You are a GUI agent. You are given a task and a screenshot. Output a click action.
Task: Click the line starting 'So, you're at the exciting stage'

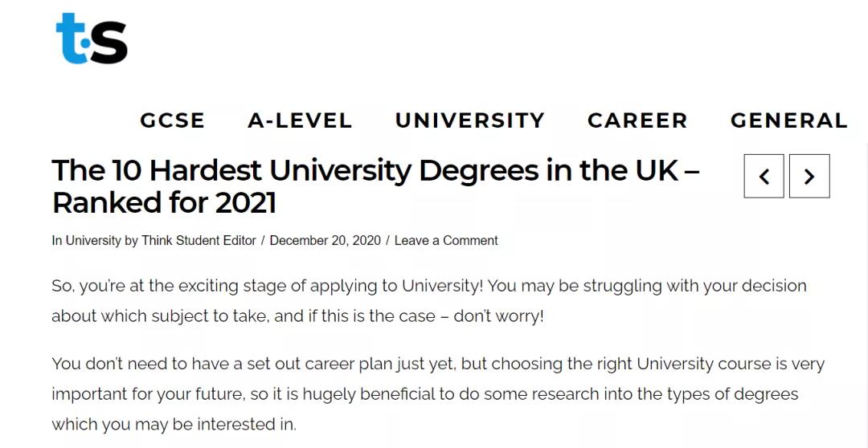pyautogui.click(x=428, y=286)
